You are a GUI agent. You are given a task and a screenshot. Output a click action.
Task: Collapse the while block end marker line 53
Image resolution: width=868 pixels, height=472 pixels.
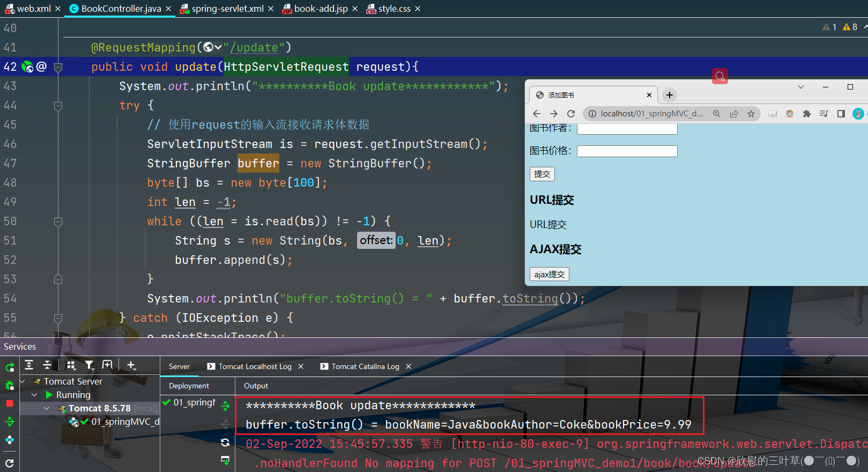58,279
